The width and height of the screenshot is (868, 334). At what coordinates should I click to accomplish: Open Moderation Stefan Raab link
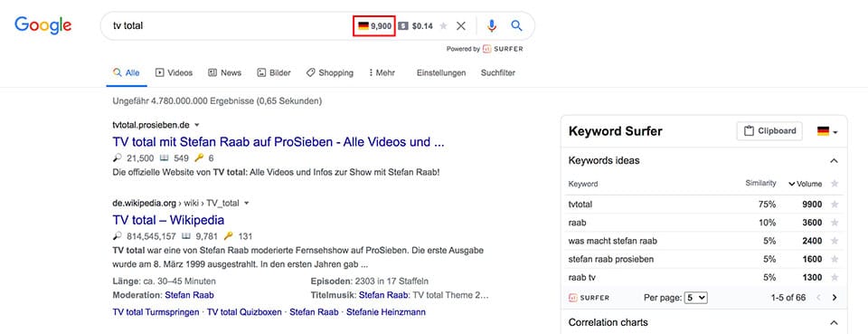tap(189, 295)
